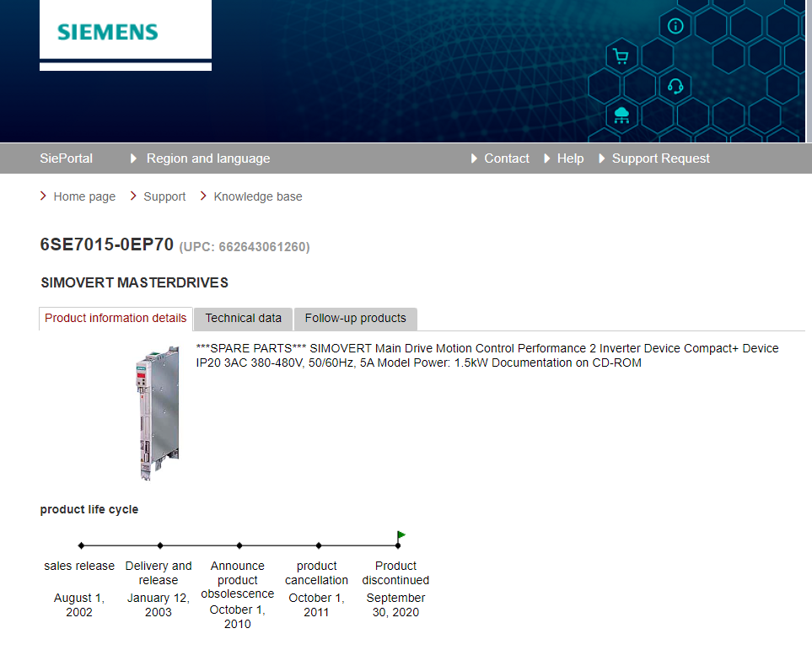The image size is (812, 666).
Task: Navigate to the Knowledge base breadcrumb
Action: pyautogui.click(x=257, y=196)
